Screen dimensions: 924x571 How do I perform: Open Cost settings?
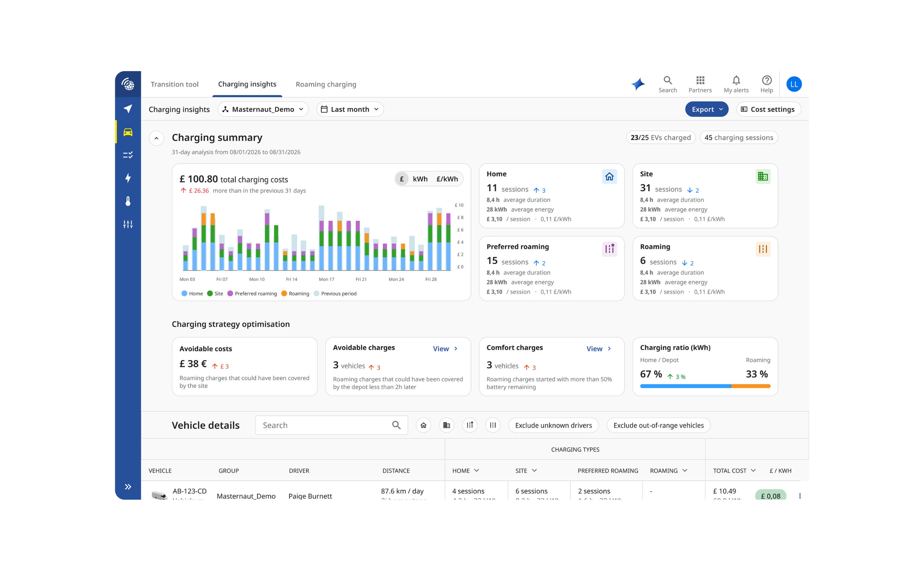tap(768, 109)
